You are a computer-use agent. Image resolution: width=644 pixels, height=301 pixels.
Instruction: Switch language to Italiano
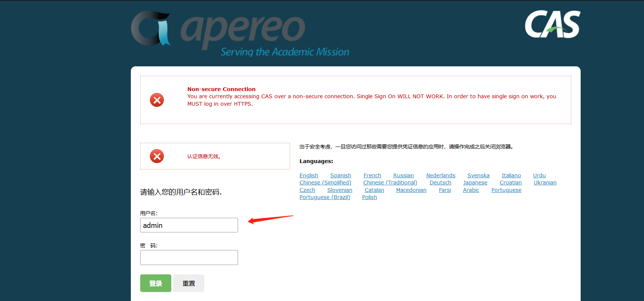(x=511, y=175)
